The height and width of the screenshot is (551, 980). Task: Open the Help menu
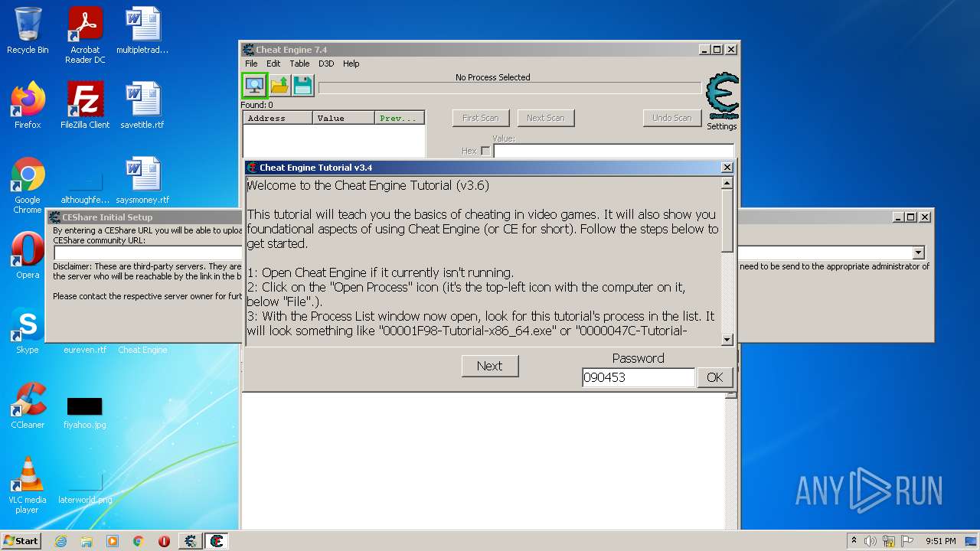pos(351,64)
